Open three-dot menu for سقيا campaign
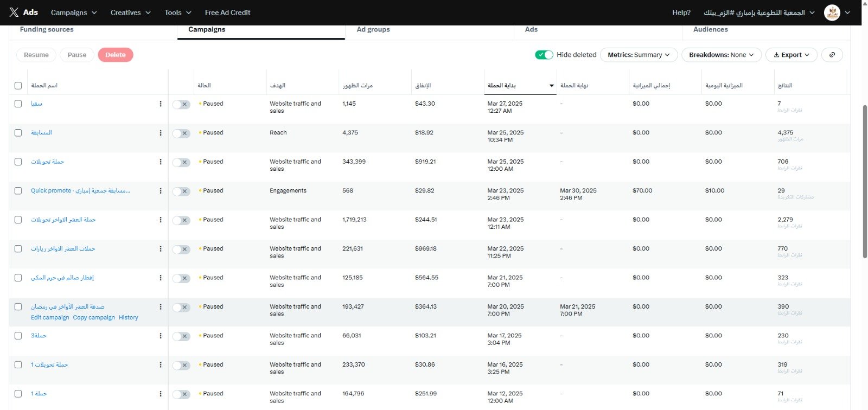This screenshot has height=410, width=868. point(161,104)
